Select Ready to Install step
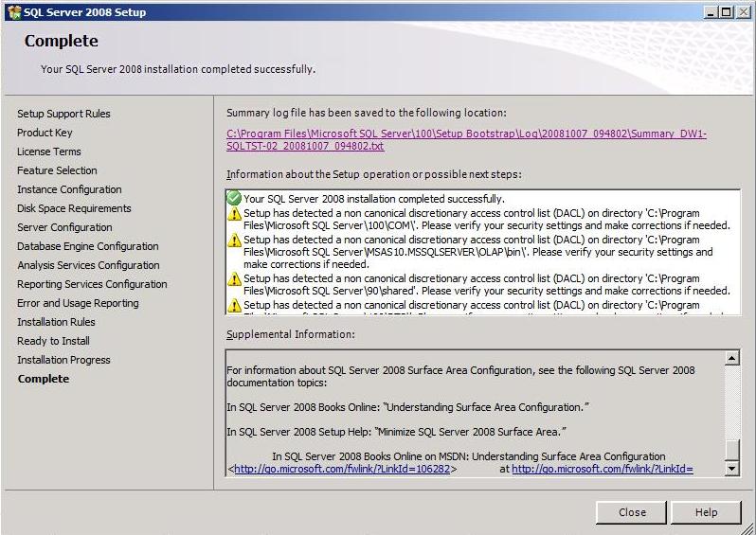This screenshot has width=756, height=535. click(53, 341)
